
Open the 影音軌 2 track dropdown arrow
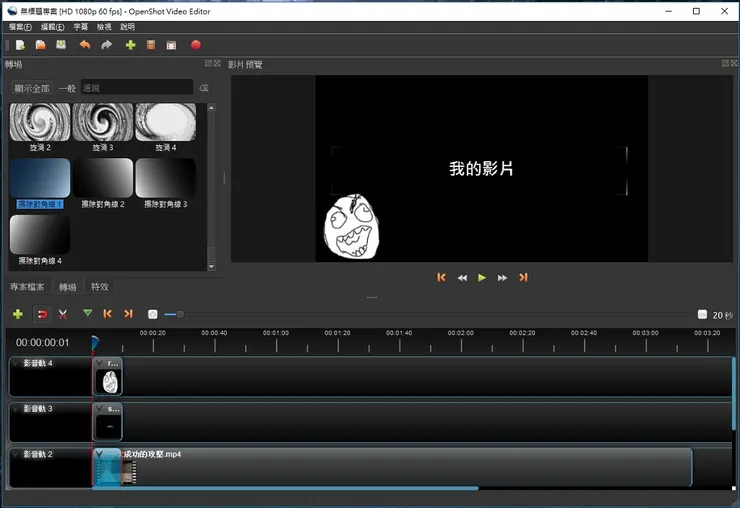point(16,454)
